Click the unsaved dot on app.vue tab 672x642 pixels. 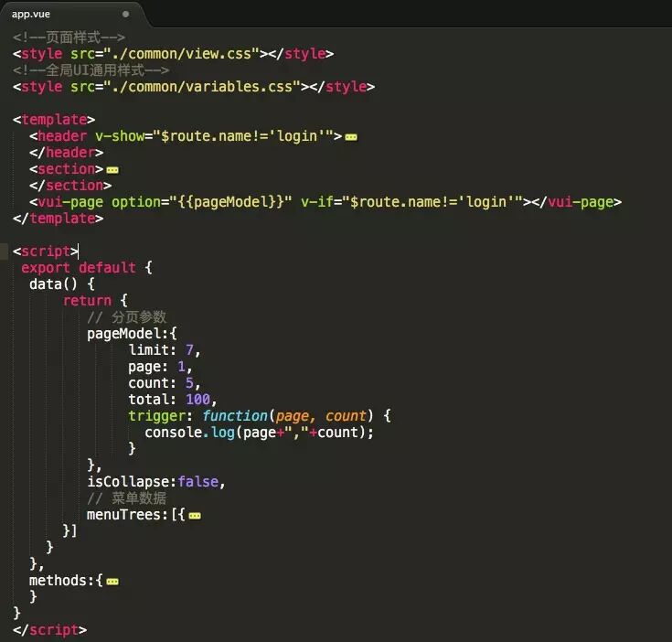[125, 14]
